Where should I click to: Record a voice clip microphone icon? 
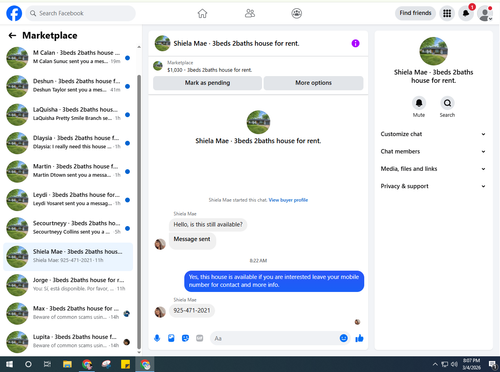[x=157, y=338]
